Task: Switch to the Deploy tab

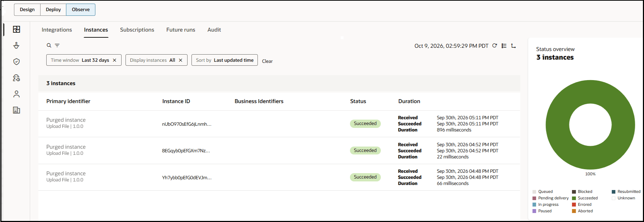Action: [53, 10]
